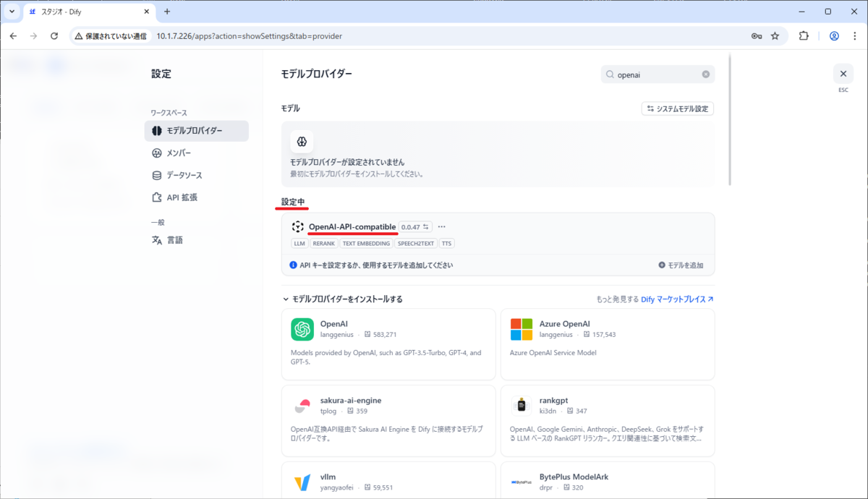Open the sakura-ai-engine card title
The image size is (868, 499).
click(x=351, y=401)
